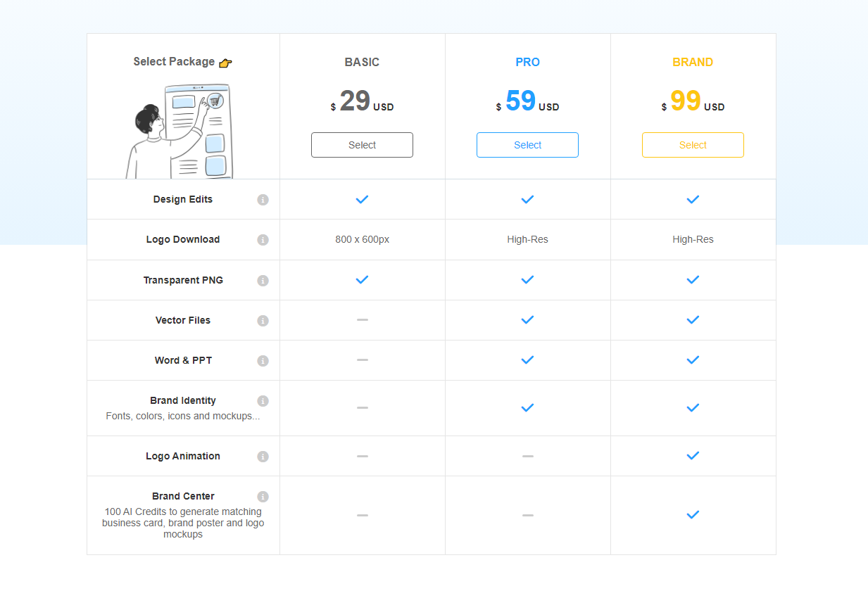The height and width of the screenshot is (591, 868).
Task: Click the Vector Files checkmark in PRO column
Action: point(527,320)
